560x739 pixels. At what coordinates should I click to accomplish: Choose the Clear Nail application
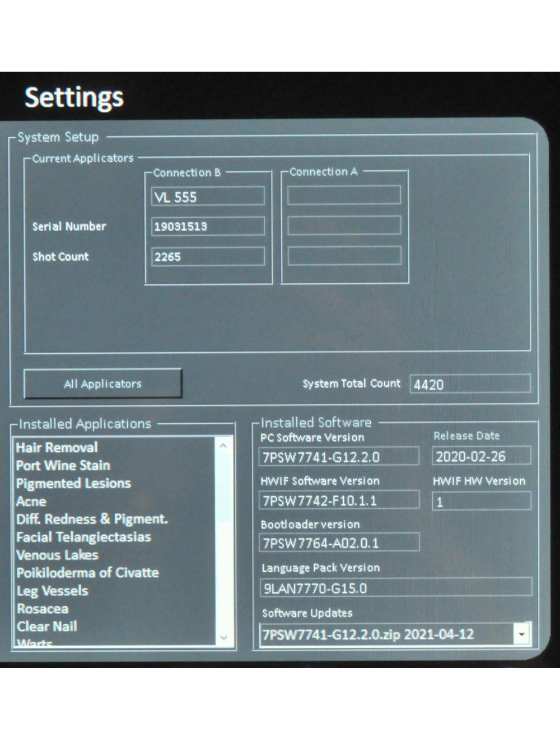pos(47,626)
